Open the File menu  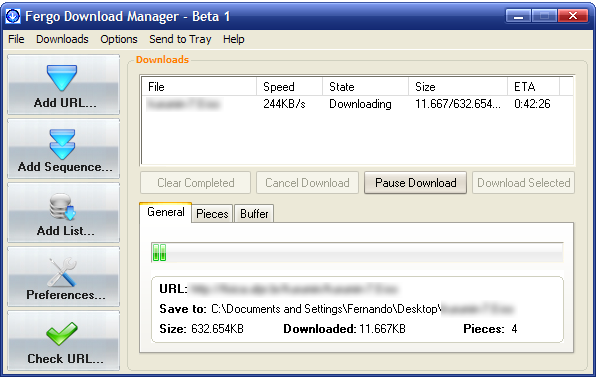click(16, 39)
